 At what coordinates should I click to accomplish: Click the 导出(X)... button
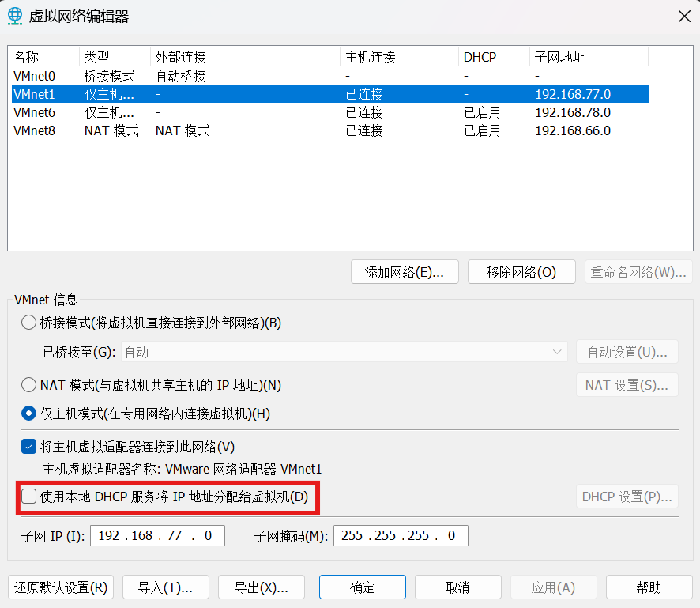coord(262,587)
